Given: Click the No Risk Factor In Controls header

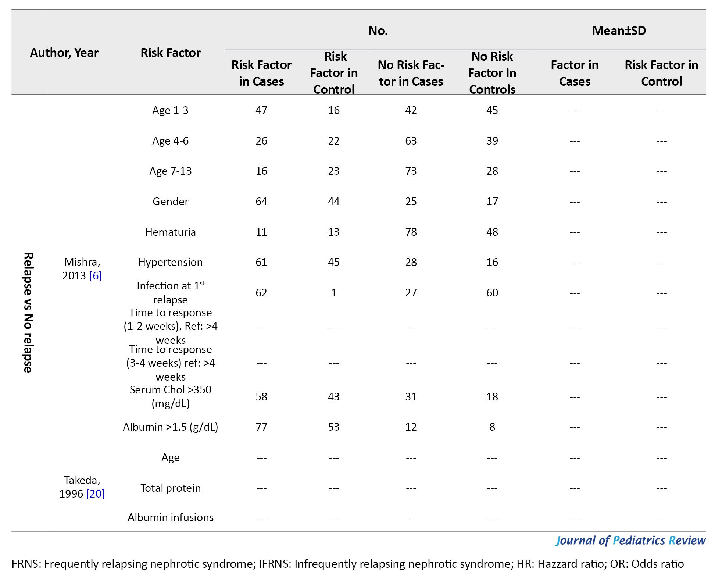Looking at the screenshot, I should [x=492, y=73].
